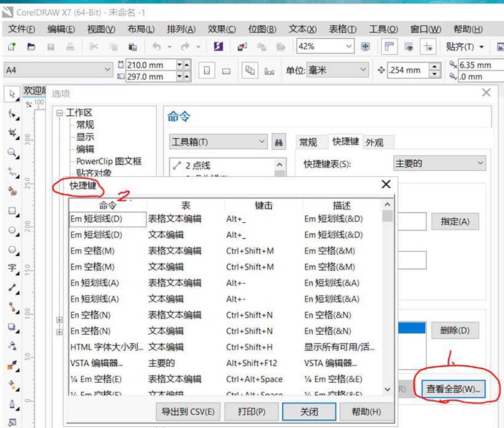
Task: Select portrait page orientation icon
Action: pos(207,70)
